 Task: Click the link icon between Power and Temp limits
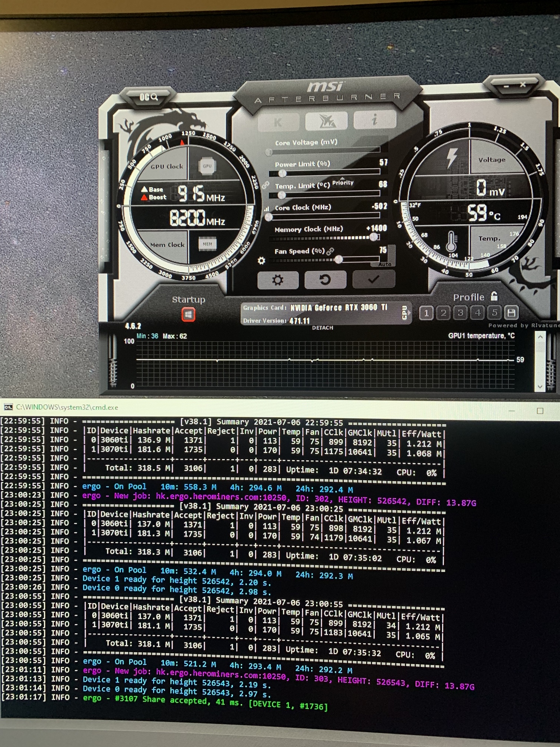[265, 185]
